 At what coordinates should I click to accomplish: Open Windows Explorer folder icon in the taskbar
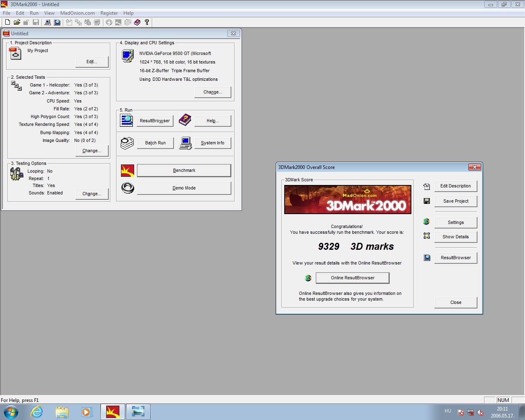(x=62, y=412)
